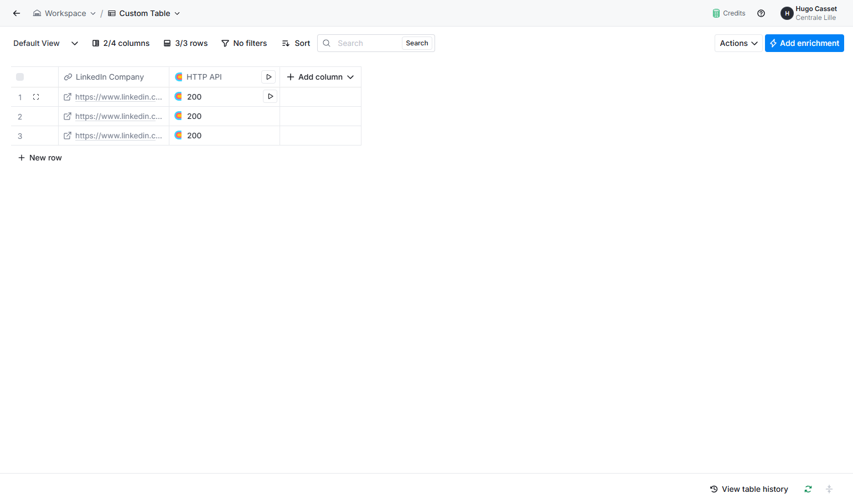This screenshot has width=853, height=504.
Task: Select the row number 2 cell
Action: pos(20,117)
